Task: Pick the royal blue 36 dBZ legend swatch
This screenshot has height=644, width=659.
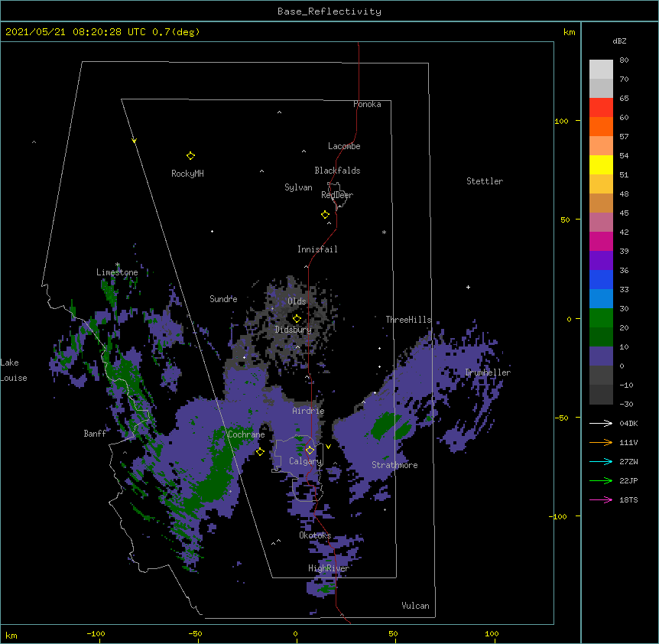Action: [601, 279]
